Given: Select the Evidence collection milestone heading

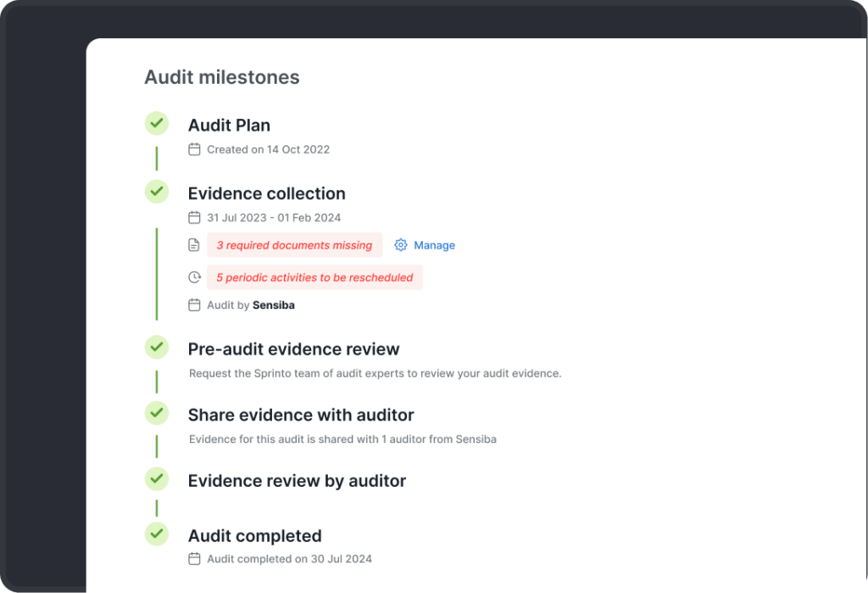Looking at the screenshot, I should coord(266,193).
